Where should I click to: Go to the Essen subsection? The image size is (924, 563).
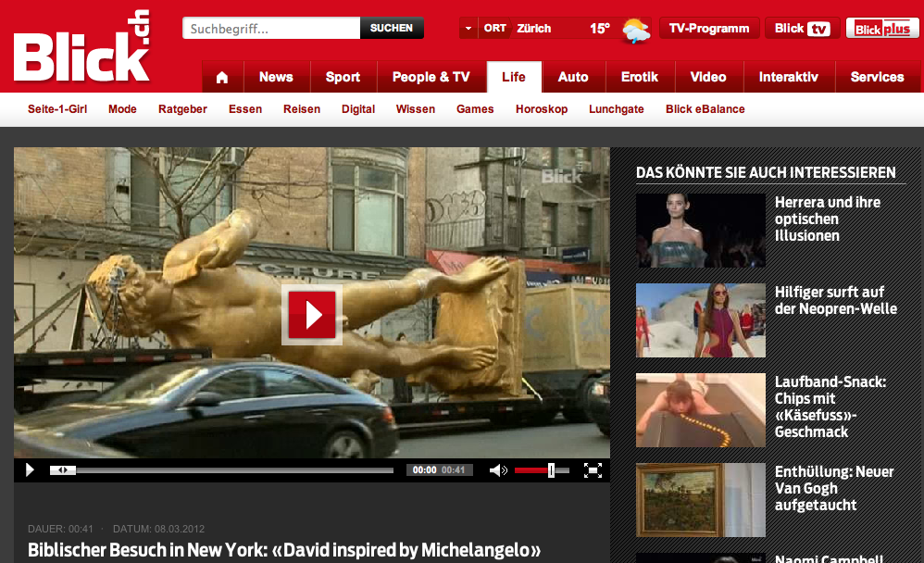point(245,109)
